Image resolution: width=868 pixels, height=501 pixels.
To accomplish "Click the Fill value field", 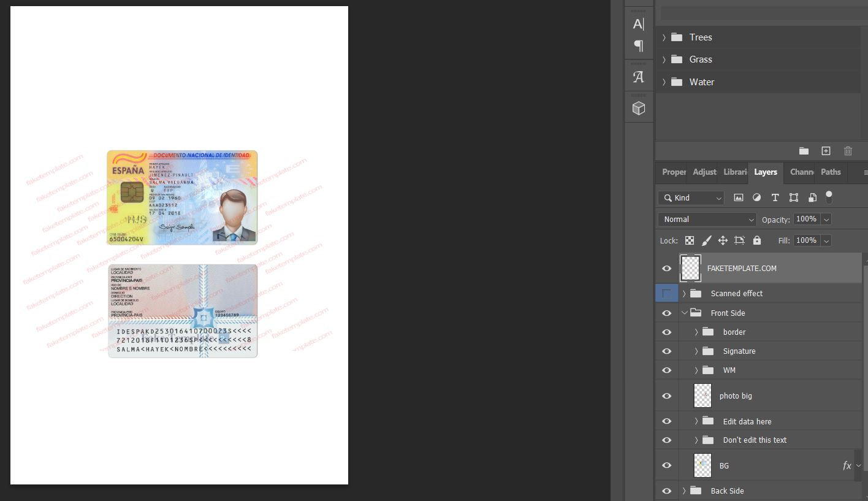I will (807, 240).
